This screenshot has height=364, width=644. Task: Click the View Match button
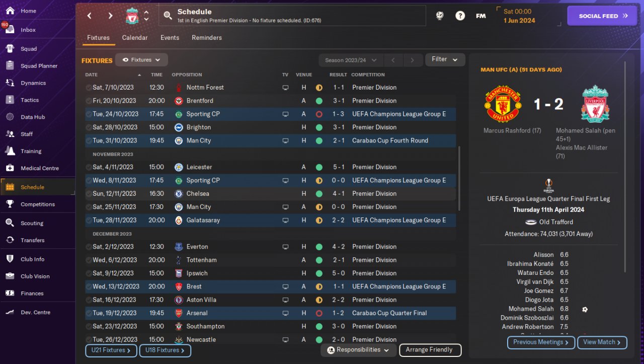click(602, 342)
